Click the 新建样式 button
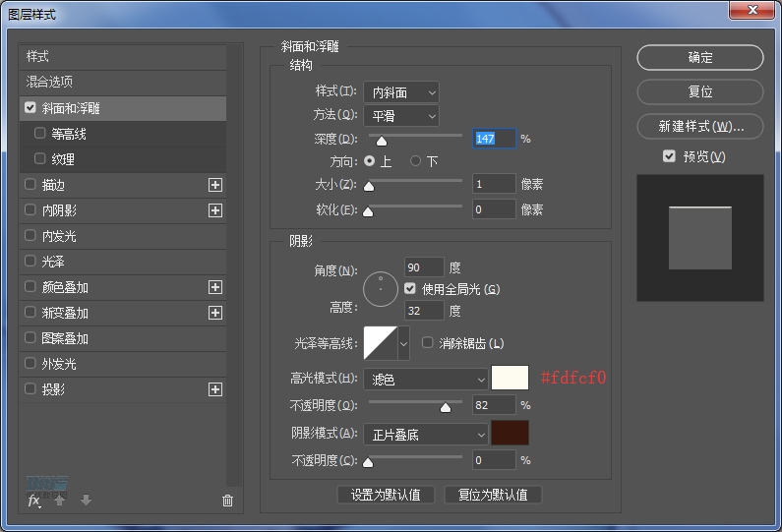 pos(700,127)
